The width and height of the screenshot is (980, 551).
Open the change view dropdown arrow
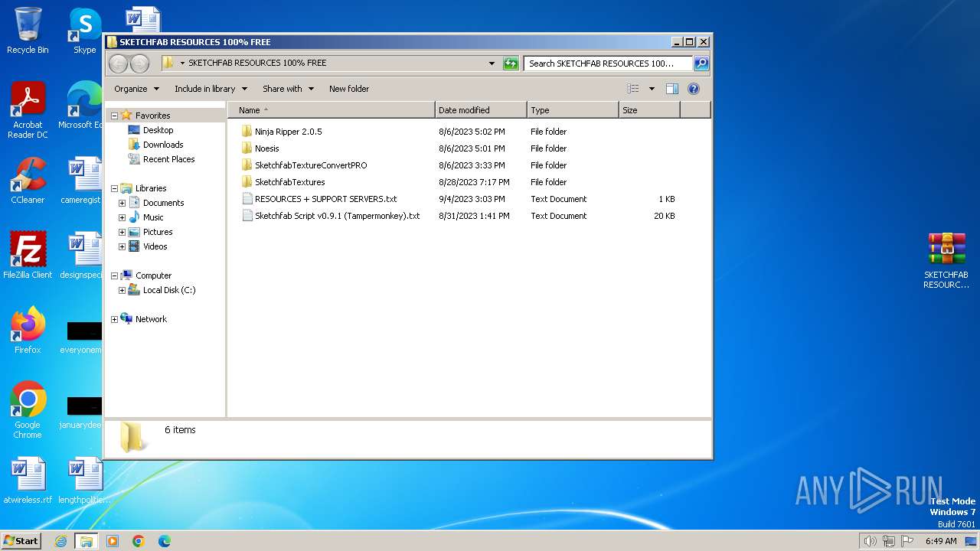[652, 89]
